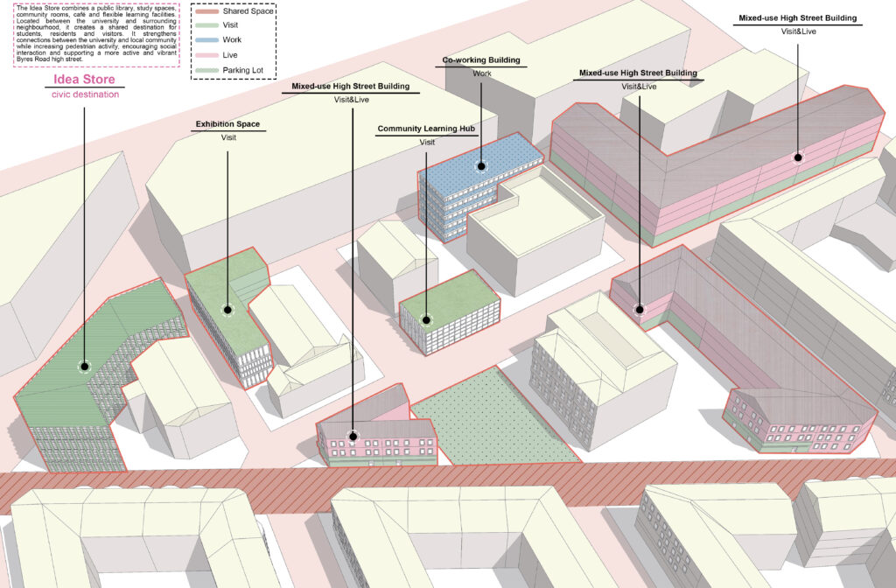Click the Idea Store pink title

pyautogui.click(x=85, y=80)
